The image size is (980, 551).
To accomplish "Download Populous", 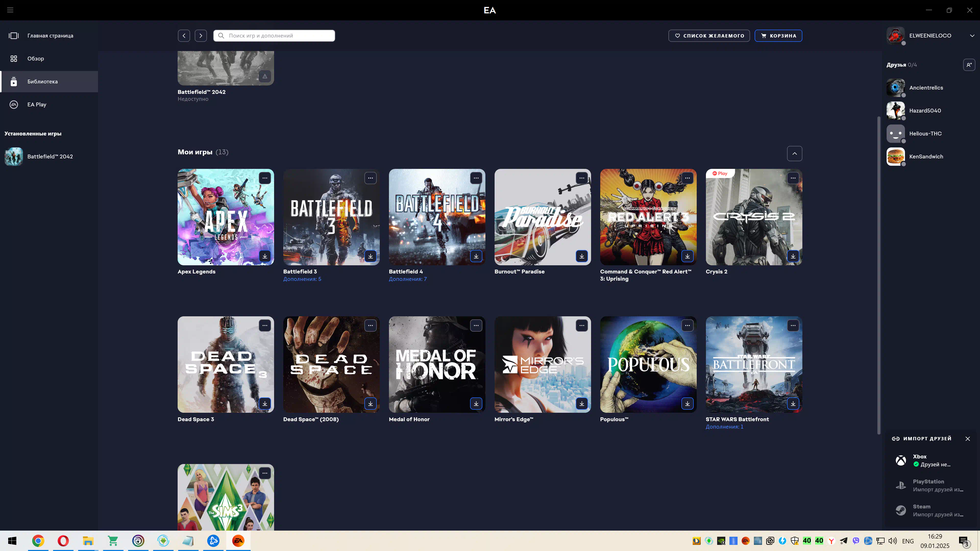I will pos(688,404).
